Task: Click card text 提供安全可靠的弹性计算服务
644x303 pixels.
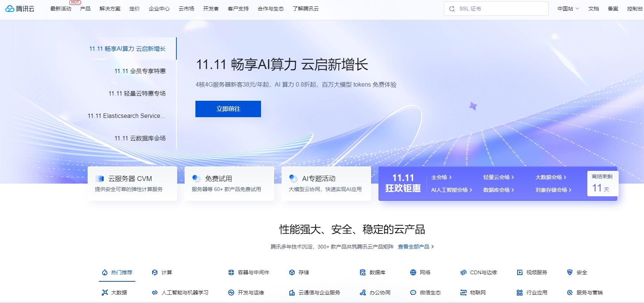Action: [129, 189]
